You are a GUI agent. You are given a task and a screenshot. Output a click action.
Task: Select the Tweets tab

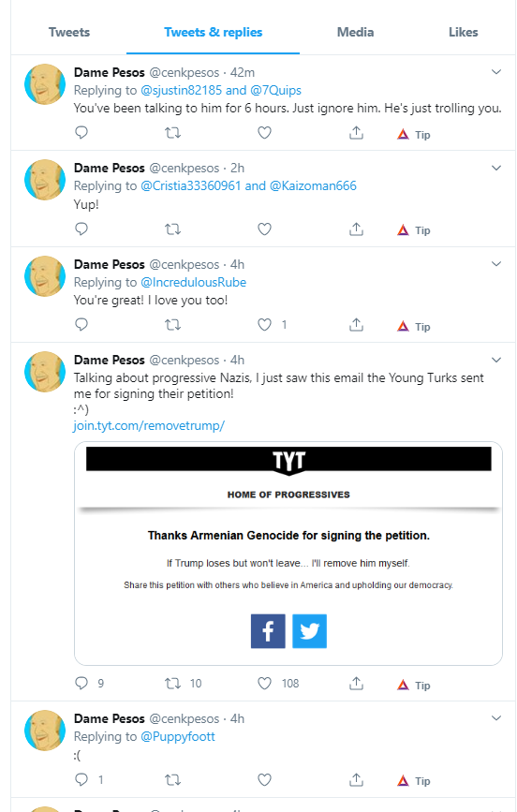point(69,32)
